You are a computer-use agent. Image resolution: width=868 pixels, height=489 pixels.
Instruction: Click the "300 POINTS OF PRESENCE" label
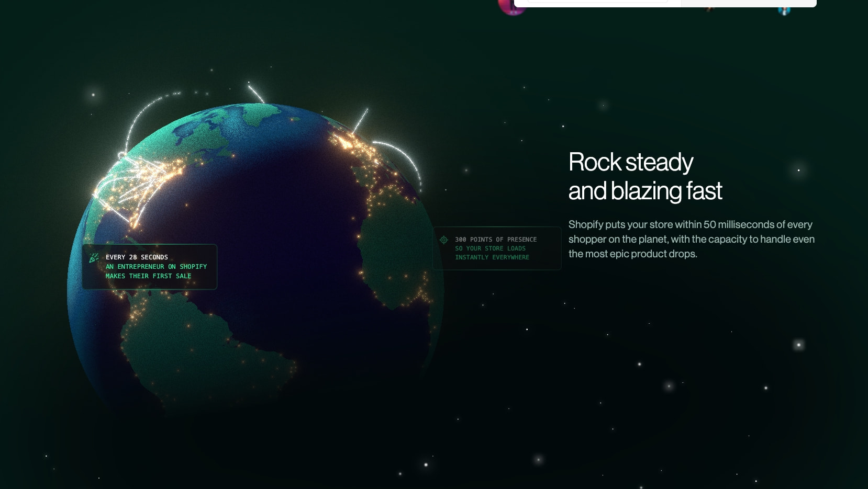tap(496, 240)
